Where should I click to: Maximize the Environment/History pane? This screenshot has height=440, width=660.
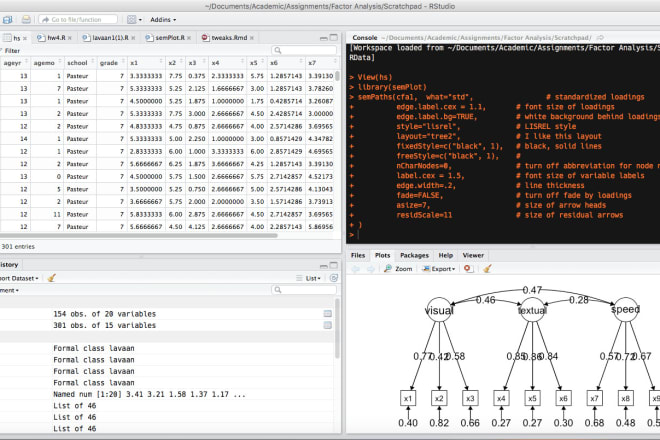coord(333,265)
